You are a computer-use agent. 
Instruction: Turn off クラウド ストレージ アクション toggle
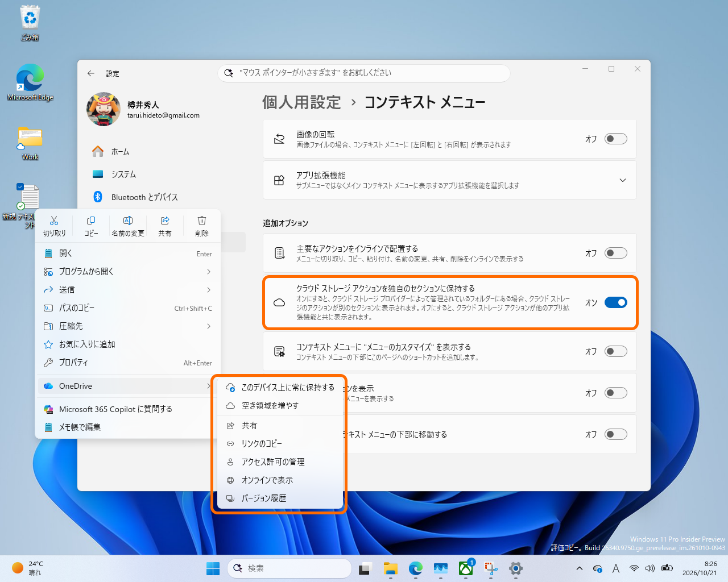pos(616,302)
